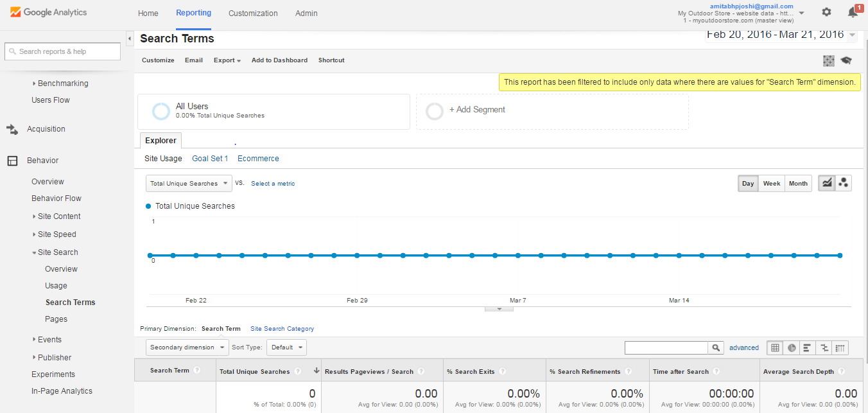The image size is (868, 413).
Task: Open the Sort Type Default dropdown
Action: tap(286, 347)
